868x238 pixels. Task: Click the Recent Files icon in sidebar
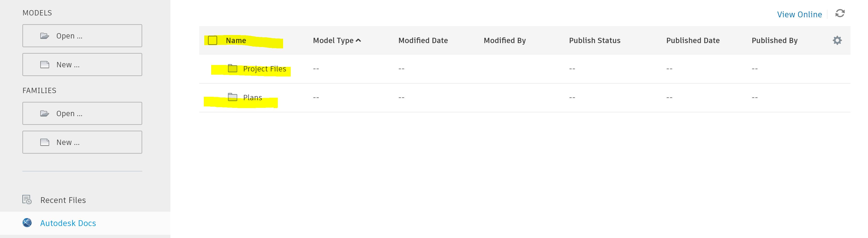point(27,200)
